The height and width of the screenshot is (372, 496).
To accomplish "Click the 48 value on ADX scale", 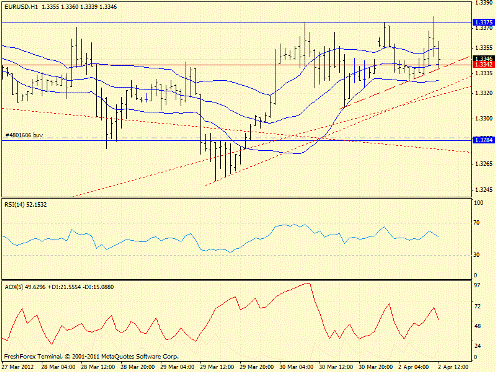I will [x=477, y=326].
